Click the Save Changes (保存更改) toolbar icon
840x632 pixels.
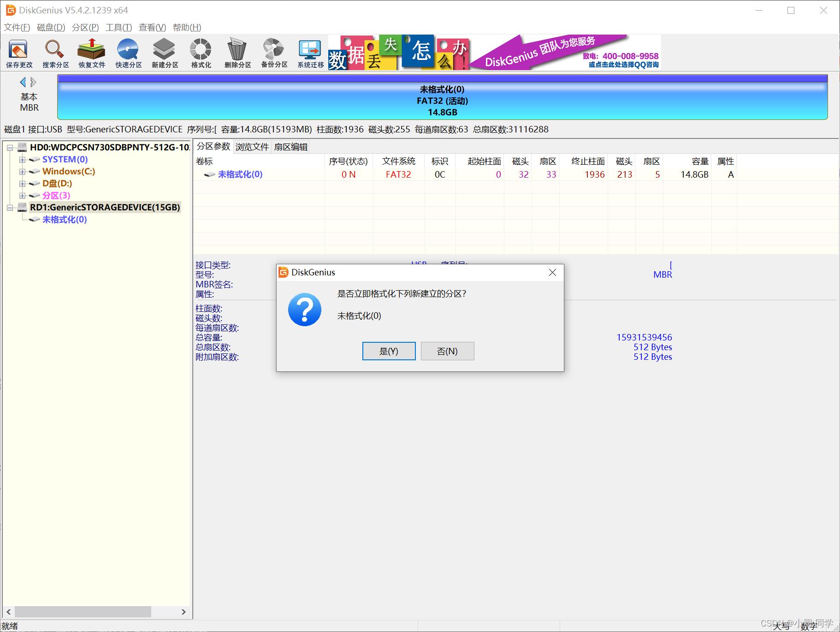[x=19, y=53]
